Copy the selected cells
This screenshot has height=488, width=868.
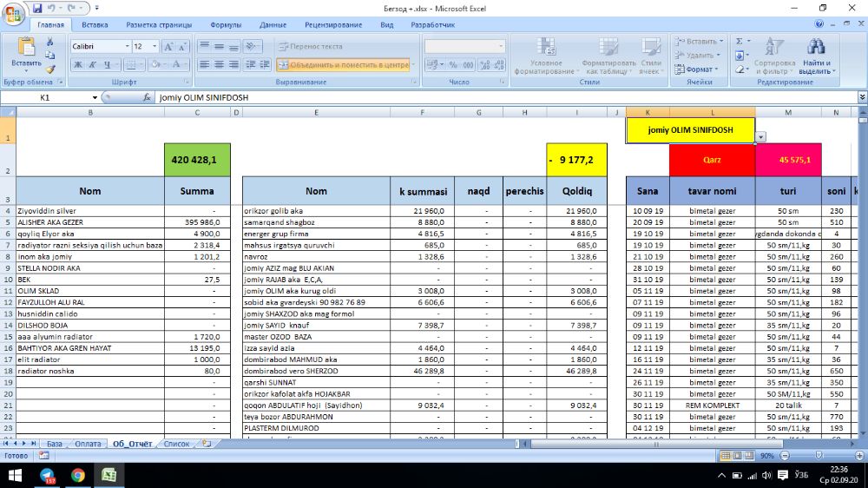pyautogui.click(x=49, y=56)
